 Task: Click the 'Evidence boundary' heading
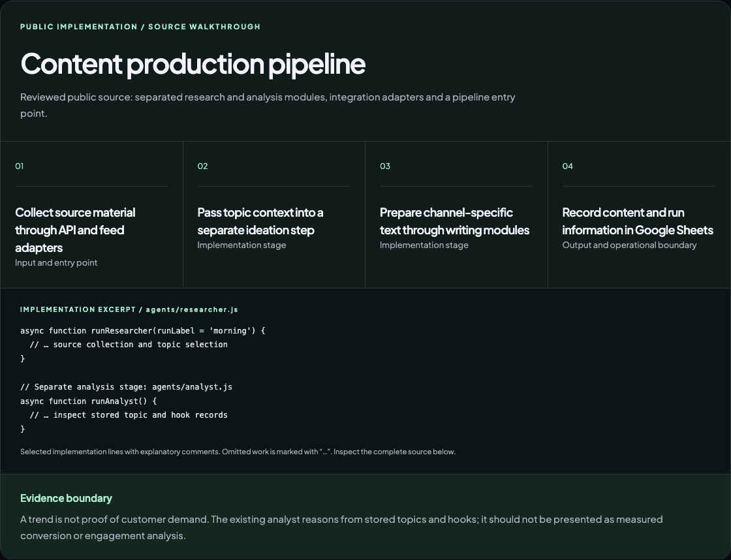(66, 498)
